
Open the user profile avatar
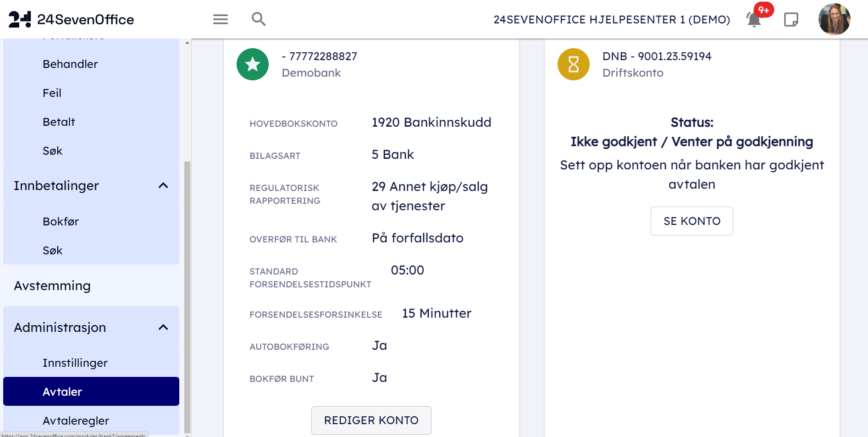click(834, 19)
